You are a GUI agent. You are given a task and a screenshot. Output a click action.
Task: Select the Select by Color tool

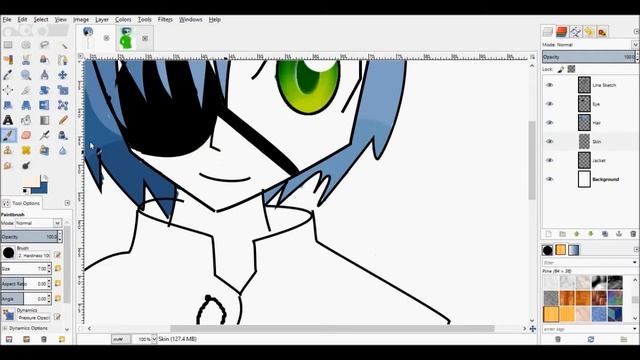8,60
